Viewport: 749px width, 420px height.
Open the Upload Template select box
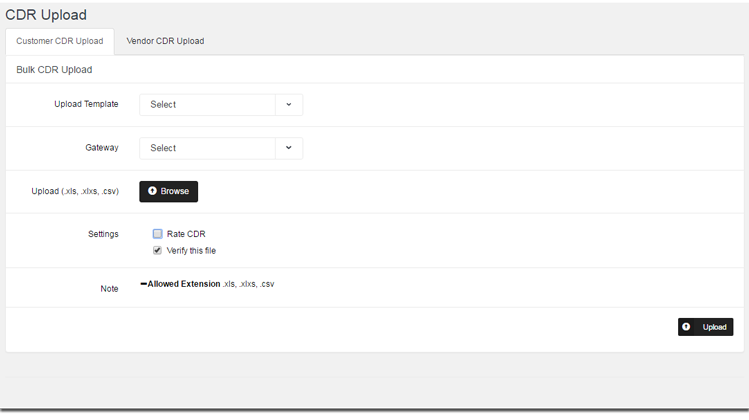click(207, 104)
